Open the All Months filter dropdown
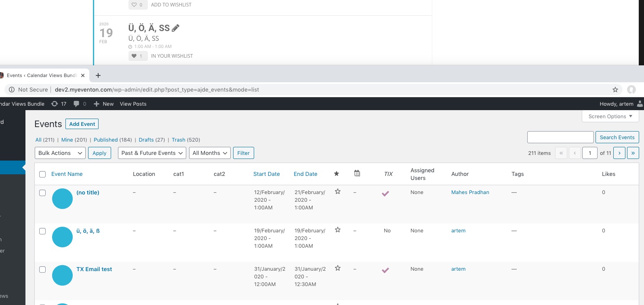Image resolution: width=644 pixels, height=305 pixels. [210, 153]
